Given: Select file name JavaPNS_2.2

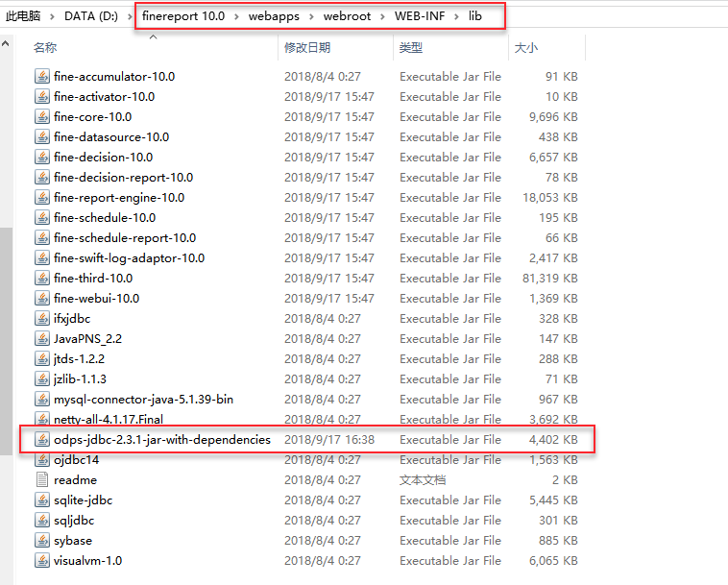Looking at the screenshot, I should (87, 339).
